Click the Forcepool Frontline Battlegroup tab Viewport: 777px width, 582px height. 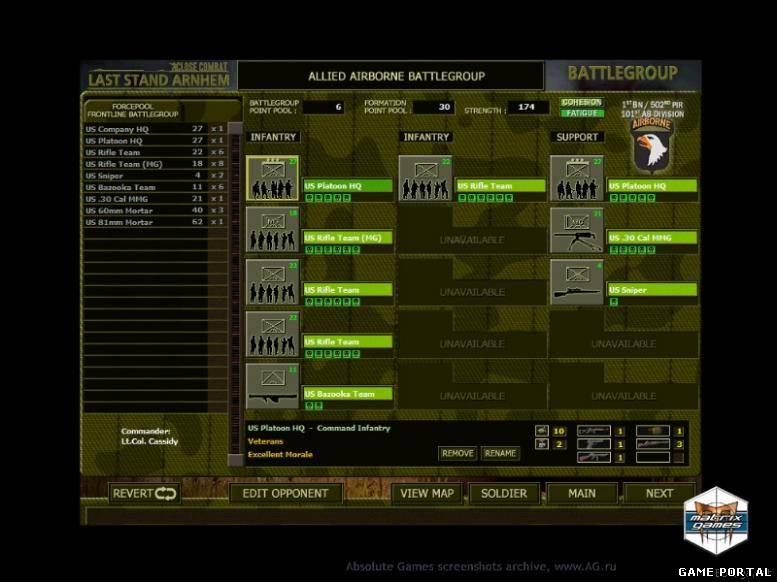click(133, 110)
